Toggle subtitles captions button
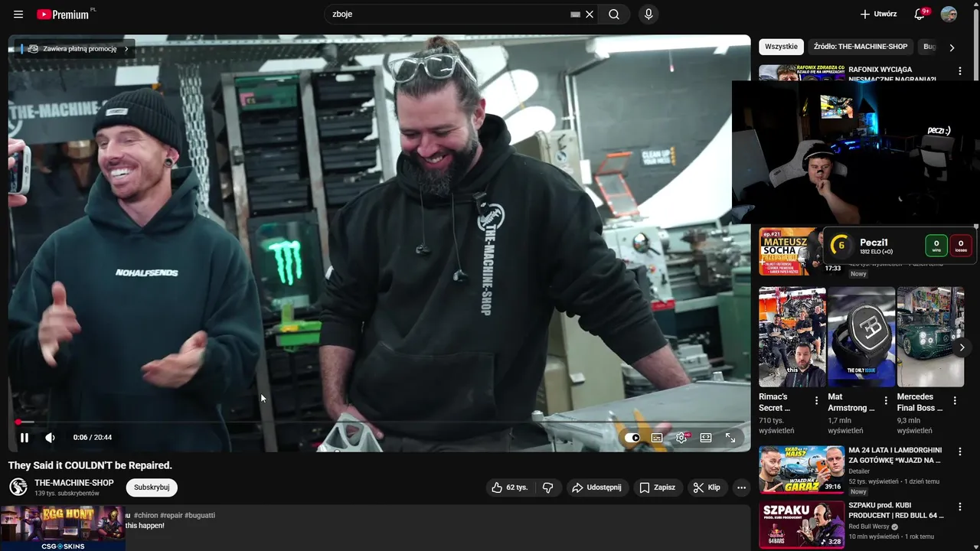The width and height of the screenshot is (980, 551). [657, 438]
